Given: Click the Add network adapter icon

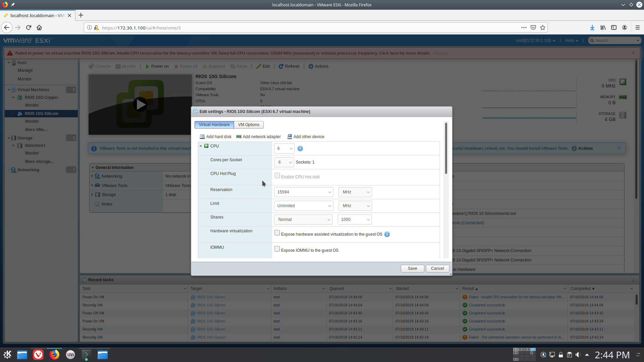Looking at the screenshot, I should tap(239, 137).
